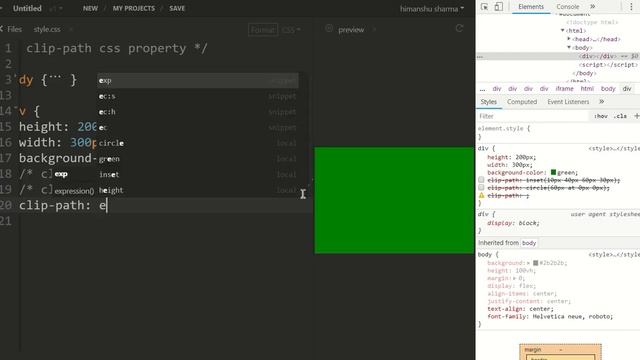Open the Styles tab
The width and height of the screenshot is (640, 360).
coord(489,102)
